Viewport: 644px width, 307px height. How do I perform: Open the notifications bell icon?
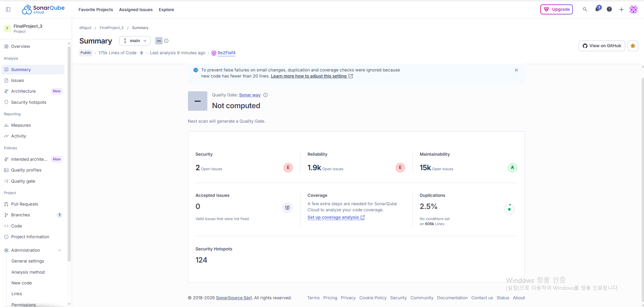click(598, 9)
